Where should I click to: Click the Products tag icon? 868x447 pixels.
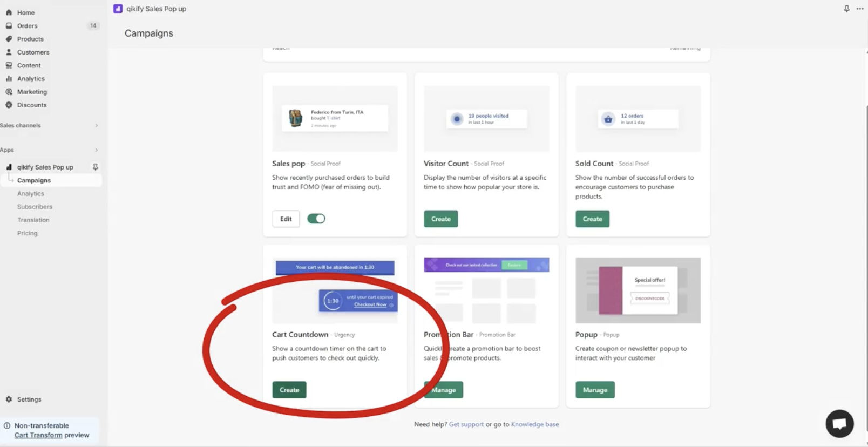[9, 39]
